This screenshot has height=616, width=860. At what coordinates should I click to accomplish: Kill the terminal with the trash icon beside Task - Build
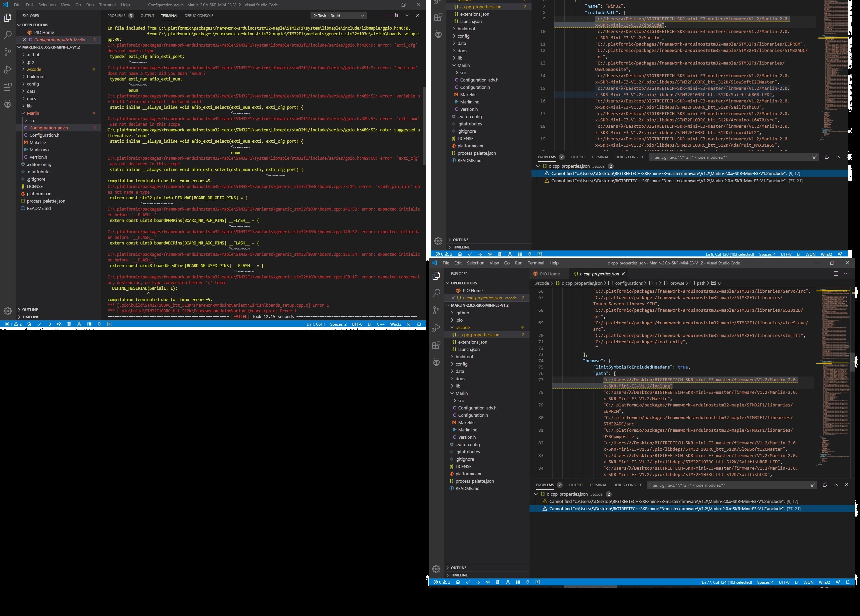click(x=396, y=16)
